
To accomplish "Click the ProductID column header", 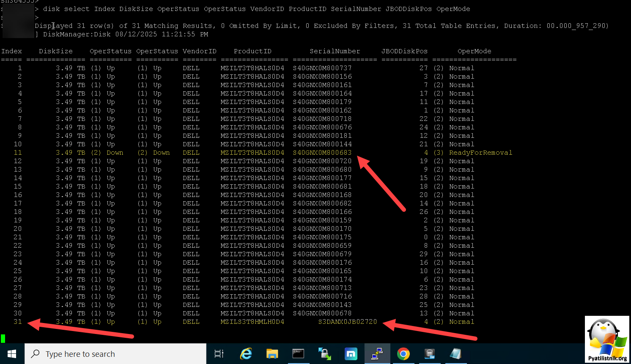I will (252, 51).
